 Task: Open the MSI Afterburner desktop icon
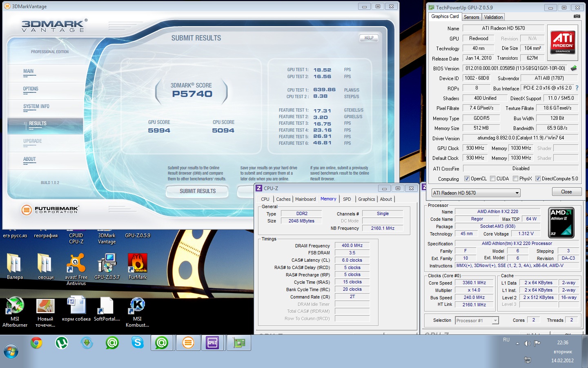tap(15, 312)
